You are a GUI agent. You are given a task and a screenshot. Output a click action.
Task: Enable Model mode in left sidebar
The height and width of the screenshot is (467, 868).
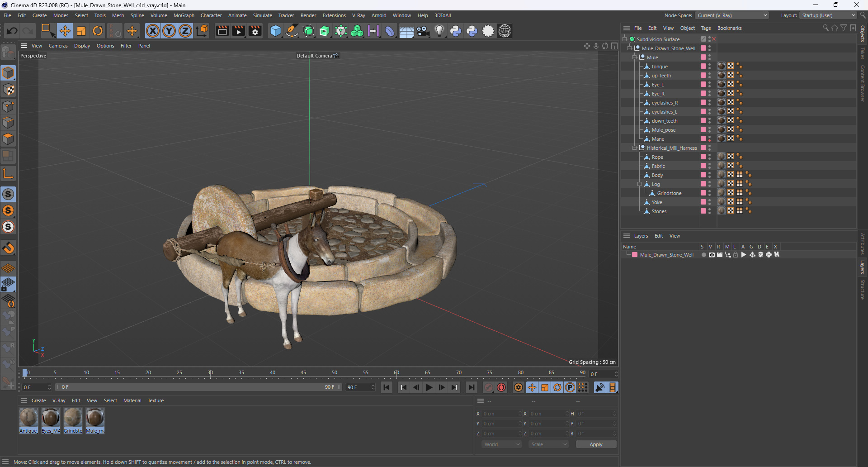8,73
